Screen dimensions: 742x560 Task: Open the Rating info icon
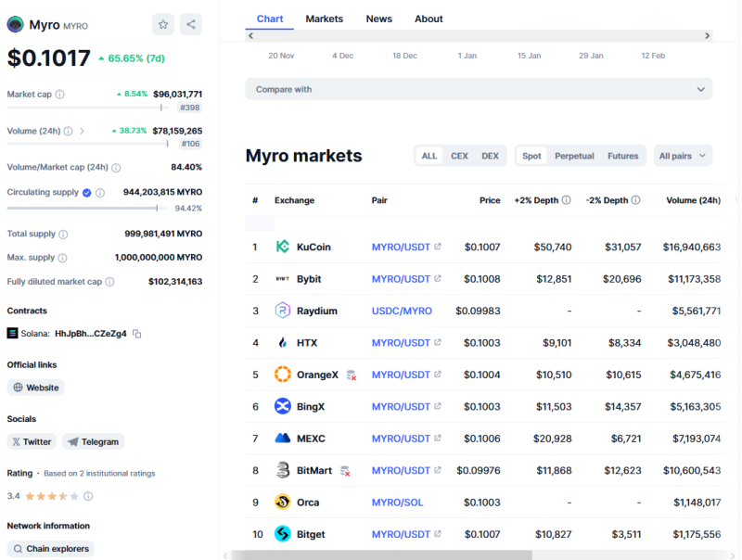click(88, 496)
